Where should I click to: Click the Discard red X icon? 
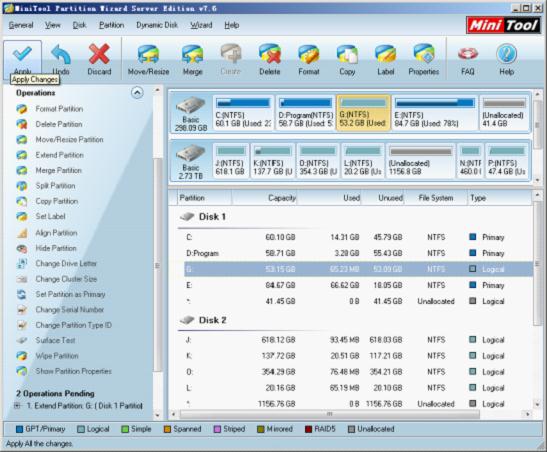pos(99,54)
